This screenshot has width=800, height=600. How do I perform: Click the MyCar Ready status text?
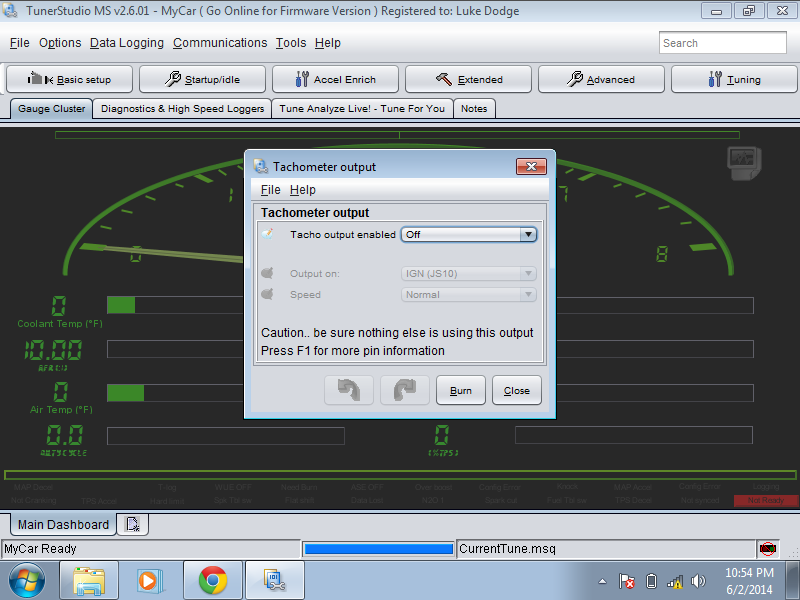pyautogui.click(x=40, y=549)
